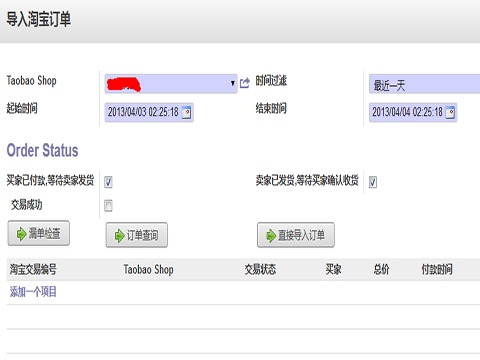This screenshot has width=480, height=360.
Task: Click 添加一个项目 link
Action: (x=33, y=292)
